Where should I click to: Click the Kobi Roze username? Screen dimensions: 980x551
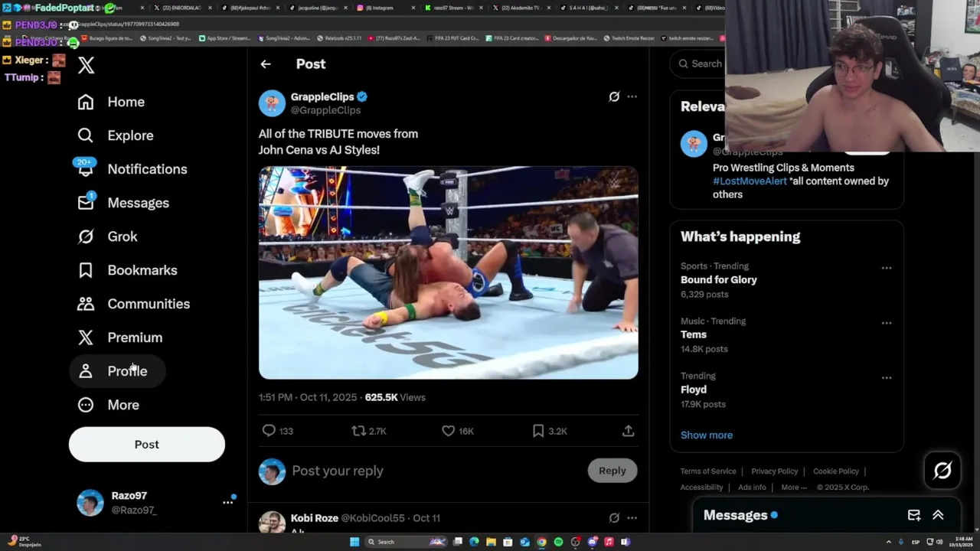point(315,518)
